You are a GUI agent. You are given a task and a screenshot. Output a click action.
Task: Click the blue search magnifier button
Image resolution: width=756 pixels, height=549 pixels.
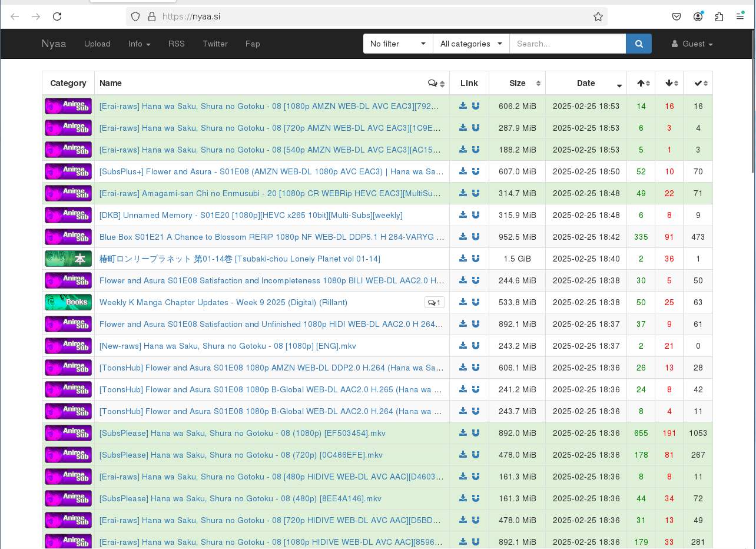point(639,44)
